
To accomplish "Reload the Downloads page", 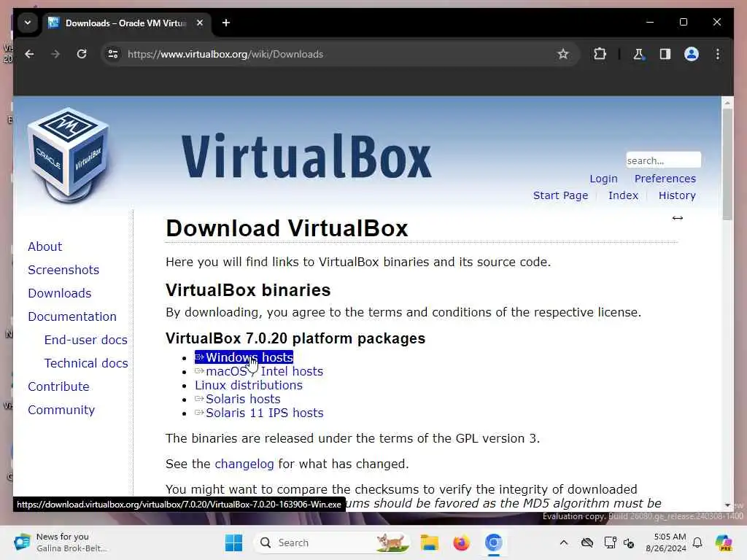I will 82,54.
